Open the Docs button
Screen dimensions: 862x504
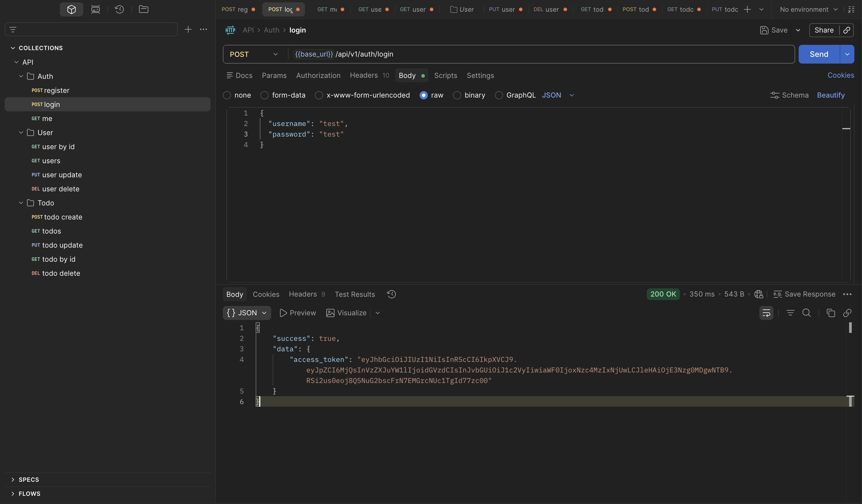pos(240,75)
